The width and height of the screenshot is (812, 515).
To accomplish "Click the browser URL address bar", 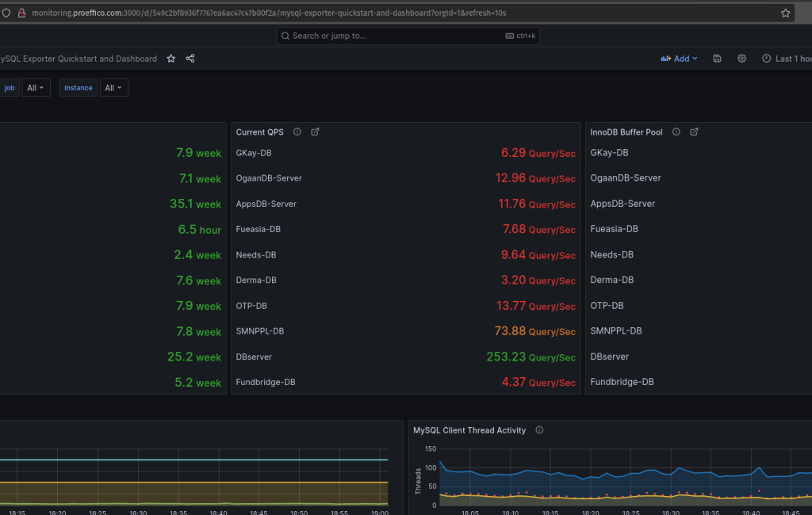I will [396, 13].
